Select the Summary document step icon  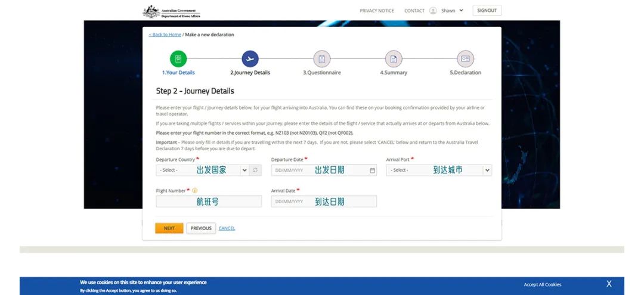(x=394, y=59)
